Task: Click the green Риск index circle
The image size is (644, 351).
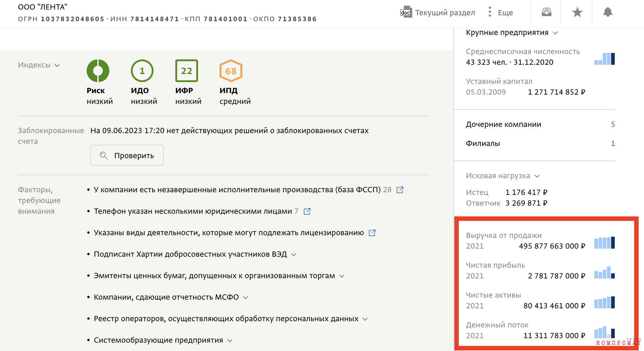Action: (x=98, y=71)
